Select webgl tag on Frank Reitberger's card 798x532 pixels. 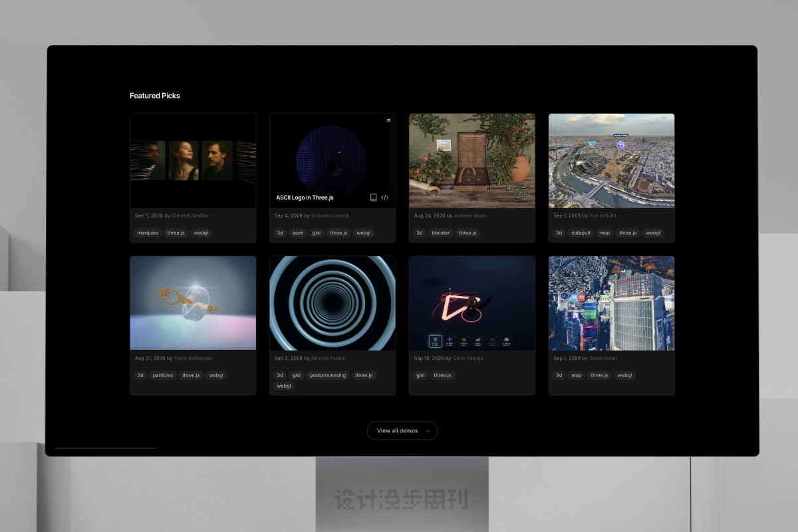pos(216,375)
